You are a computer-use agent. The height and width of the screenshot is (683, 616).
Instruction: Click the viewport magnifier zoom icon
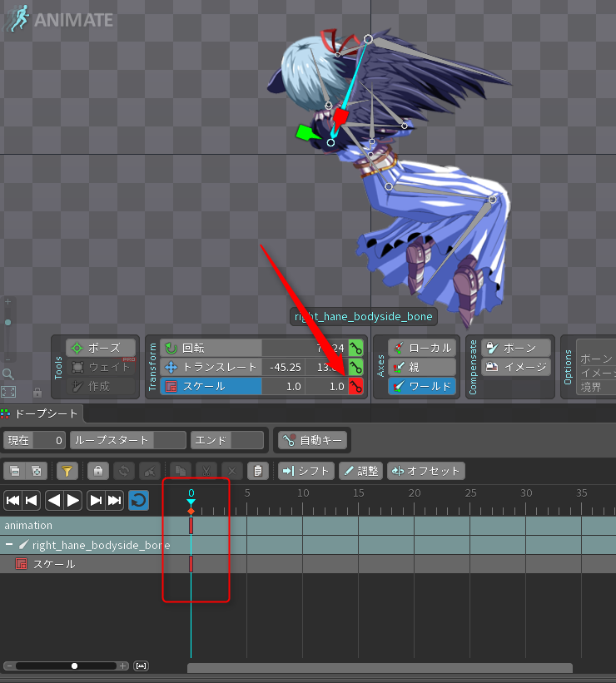[x=7, y=374]
